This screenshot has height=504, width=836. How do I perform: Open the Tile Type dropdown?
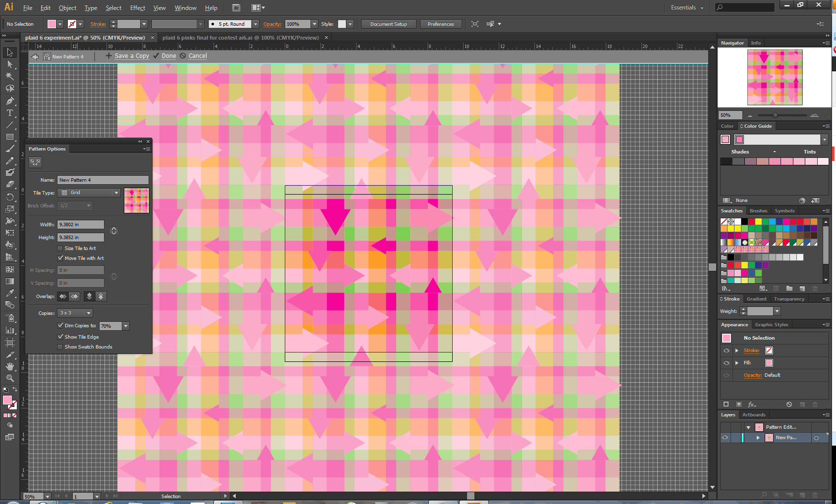(x=89, y=193)
